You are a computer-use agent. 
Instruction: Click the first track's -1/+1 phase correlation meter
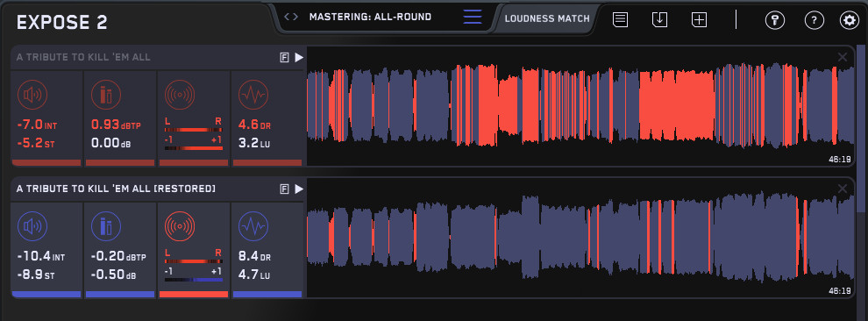(x=193, y=147)
